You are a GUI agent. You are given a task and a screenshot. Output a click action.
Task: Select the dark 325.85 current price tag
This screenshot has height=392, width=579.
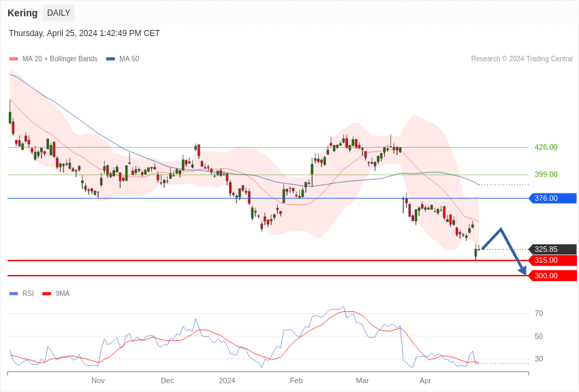click(x=552, y=249)
